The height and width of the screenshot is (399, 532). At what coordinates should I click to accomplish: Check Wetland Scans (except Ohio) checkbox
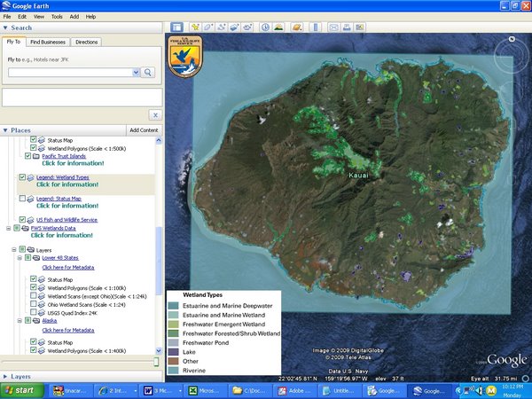pos(34,296)
